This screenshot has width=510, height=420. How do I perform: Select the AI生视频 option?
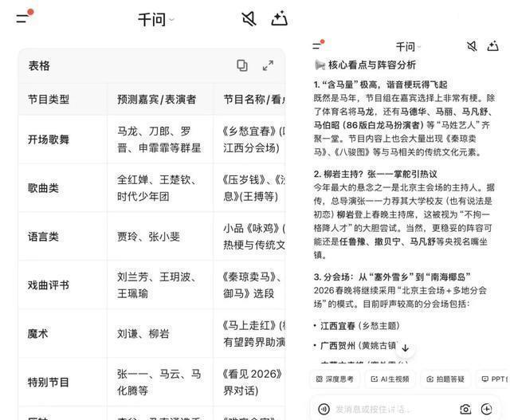click(x=390, y=379)
